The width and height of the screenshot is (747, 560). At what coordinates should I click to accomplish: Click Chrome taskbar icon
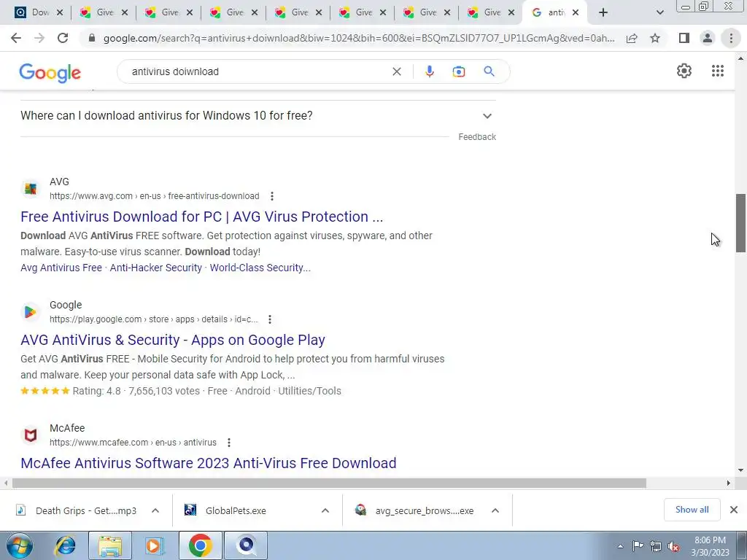(200, 545)
